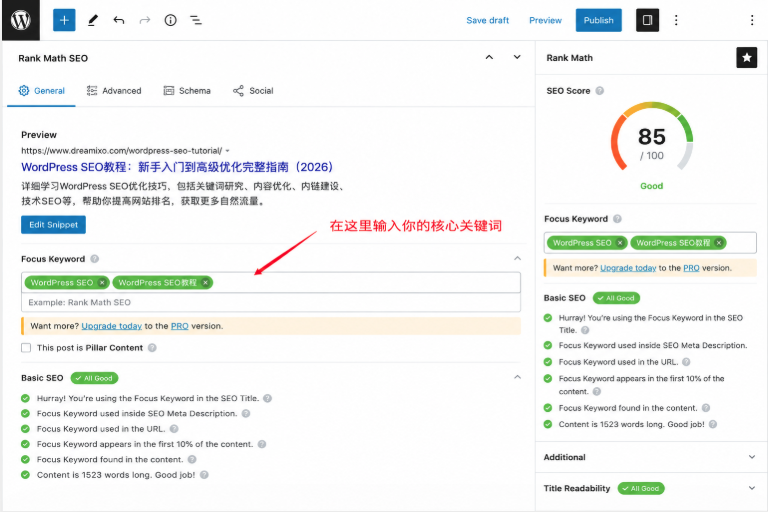Click the help icon beside sidebar Focus Keyword
The width and height of the screenshot is (768, 512).
[617, 219]
